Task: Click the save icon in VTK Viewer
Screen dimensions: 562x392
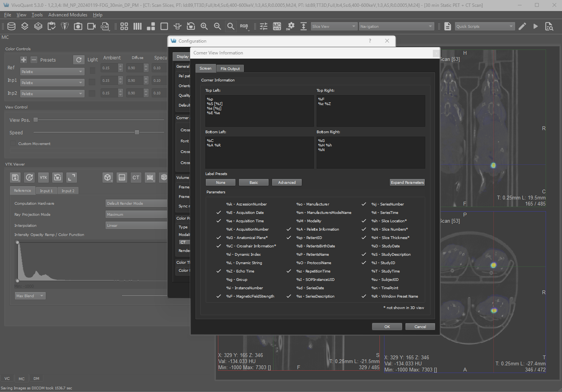Action: pyautogui.click(x=15, y=177)
